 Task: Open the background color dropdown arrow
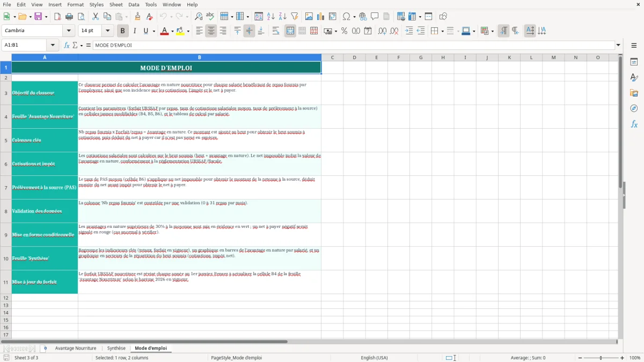point(188,31)
